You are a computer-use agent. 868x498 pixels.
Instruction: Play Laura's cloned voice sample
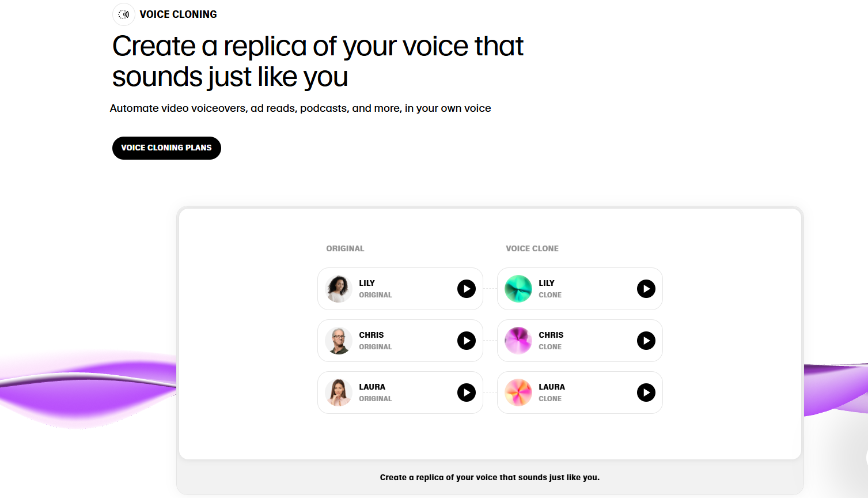coord(646,393)
